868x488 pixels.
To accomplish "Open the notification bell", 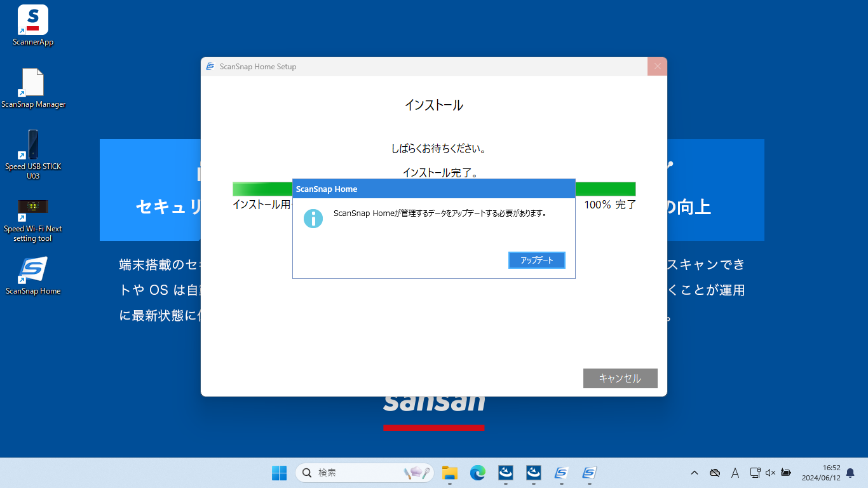I will (x=850, y=473).
